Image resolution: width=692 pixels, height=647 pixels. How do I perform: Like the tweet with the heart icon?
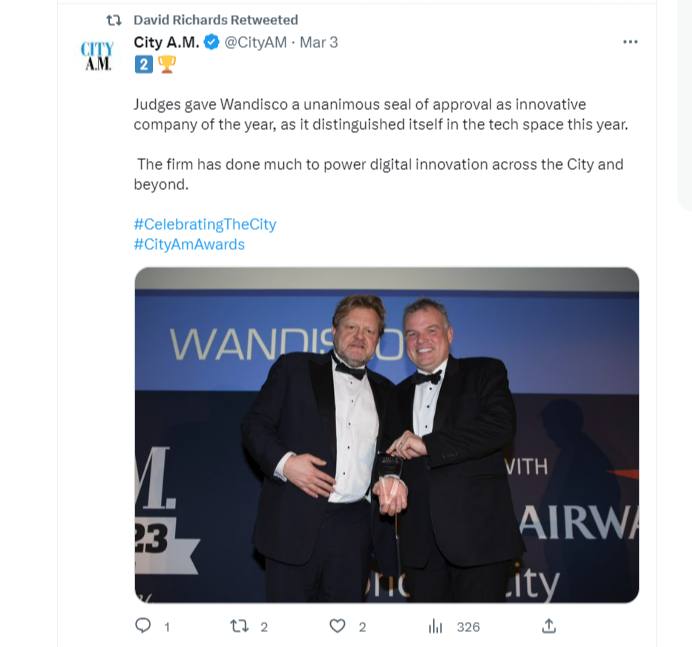338,626
